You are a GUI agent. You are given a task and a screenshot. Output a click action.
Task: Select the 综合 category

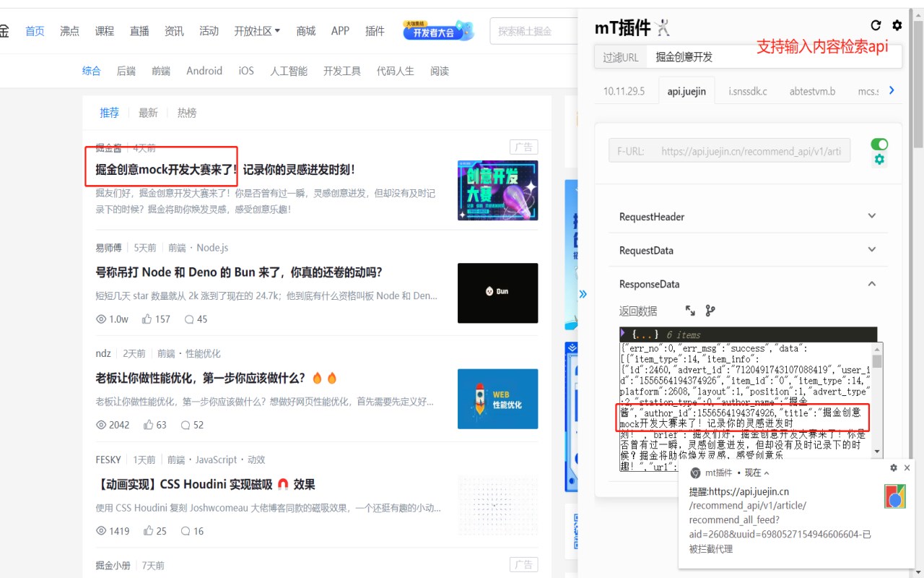92,71
